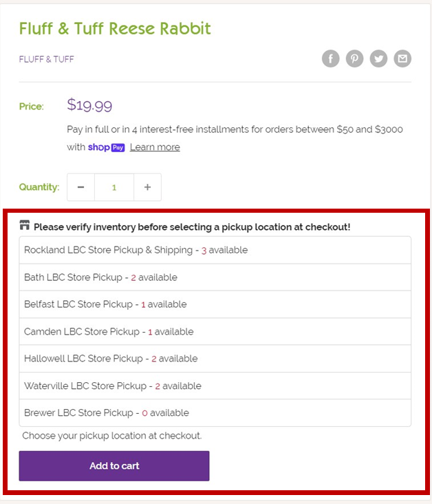Select Hallowell LBC Store Pickup row
The width and height of the screenshot is (432, 504).
215,359
